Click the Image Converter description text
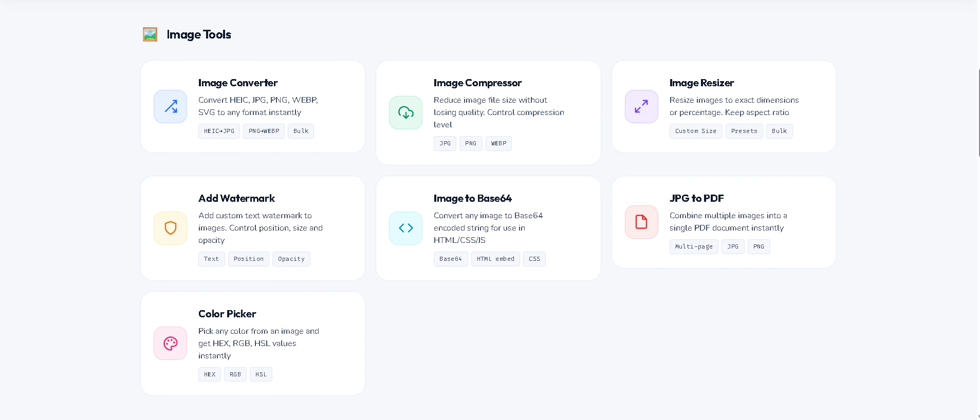This screenshot has width=980, height=420. point(258,106)
